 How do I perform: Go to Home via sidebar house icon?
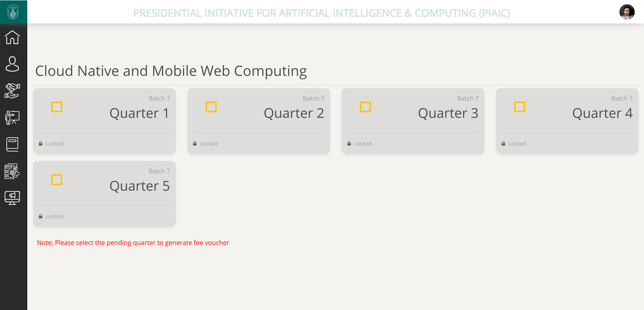tap(12, 37)
